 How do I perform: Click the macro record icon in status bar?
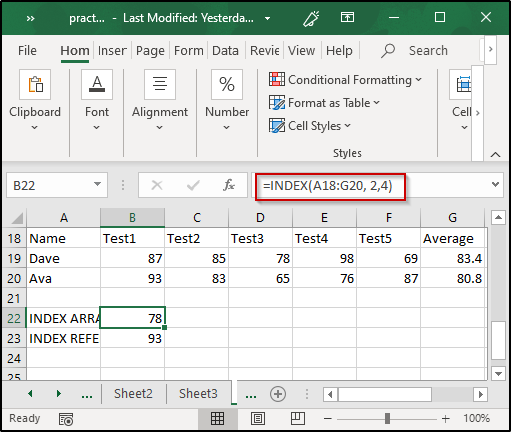pos(66,419)
